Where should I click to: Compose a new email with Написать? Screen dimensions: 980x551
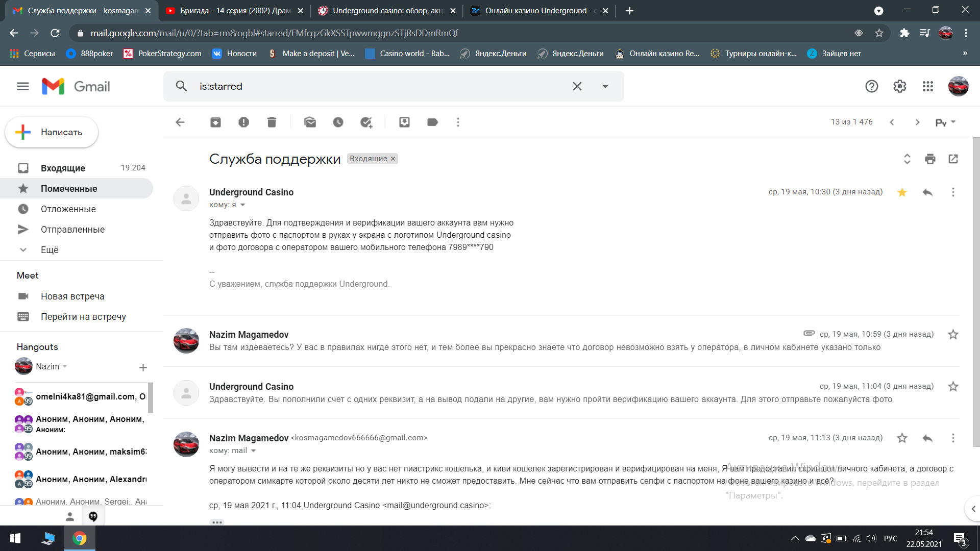[52, 132]
